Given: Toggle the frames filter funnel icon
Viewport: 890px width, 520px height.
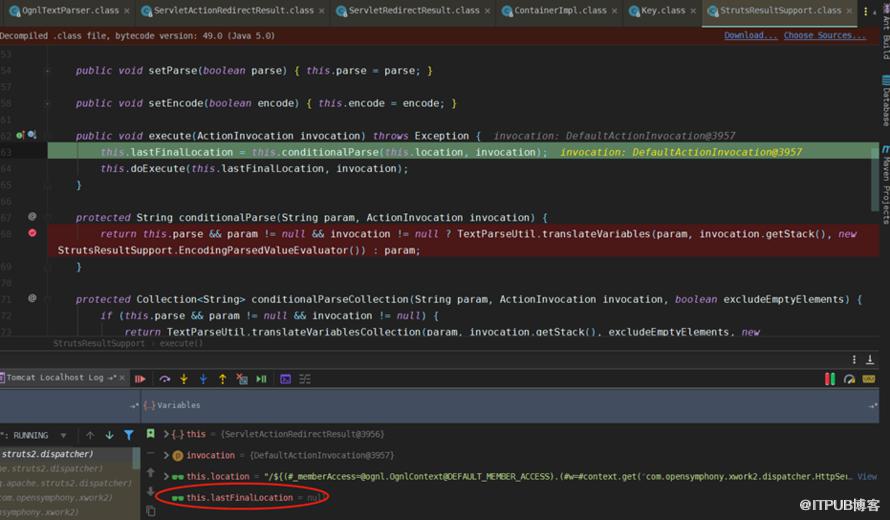Looking at the screenshot, I should [x=129, y=435].
